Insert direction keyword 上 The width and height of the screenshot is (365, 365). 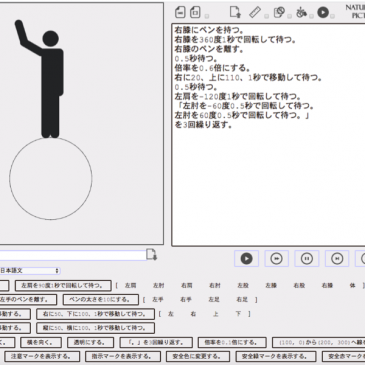(215, 314)
